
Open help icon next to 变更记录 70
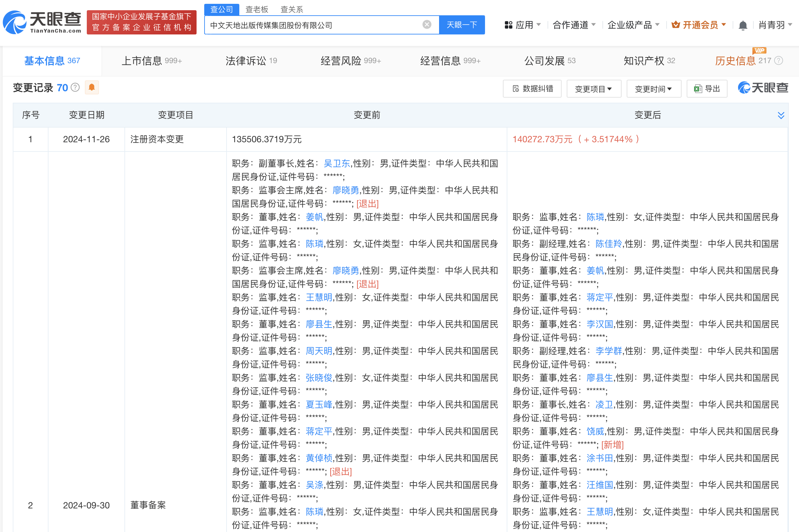pyautogui.click(x=75, y=87)
